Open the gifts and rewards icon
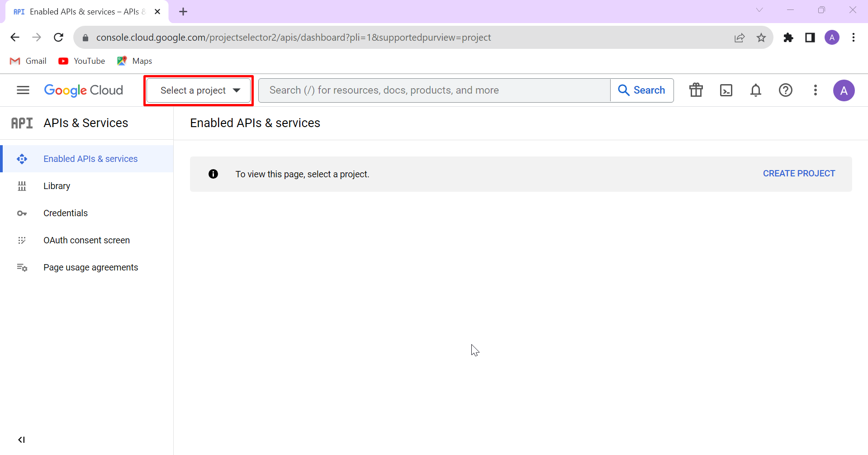Image resolution: width=868 pixels, height=455 pixels. pyautogui.click(x=696, y=90)
